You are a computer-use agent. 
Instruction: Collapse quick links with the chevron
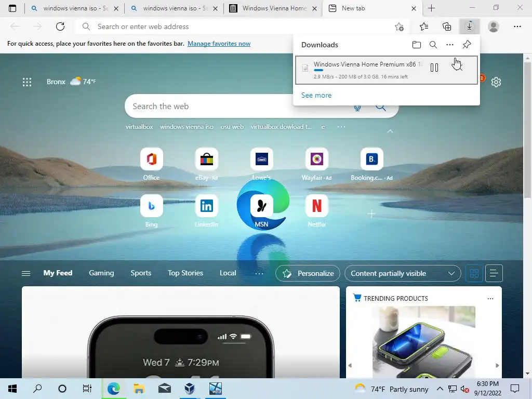coord(390,131)
